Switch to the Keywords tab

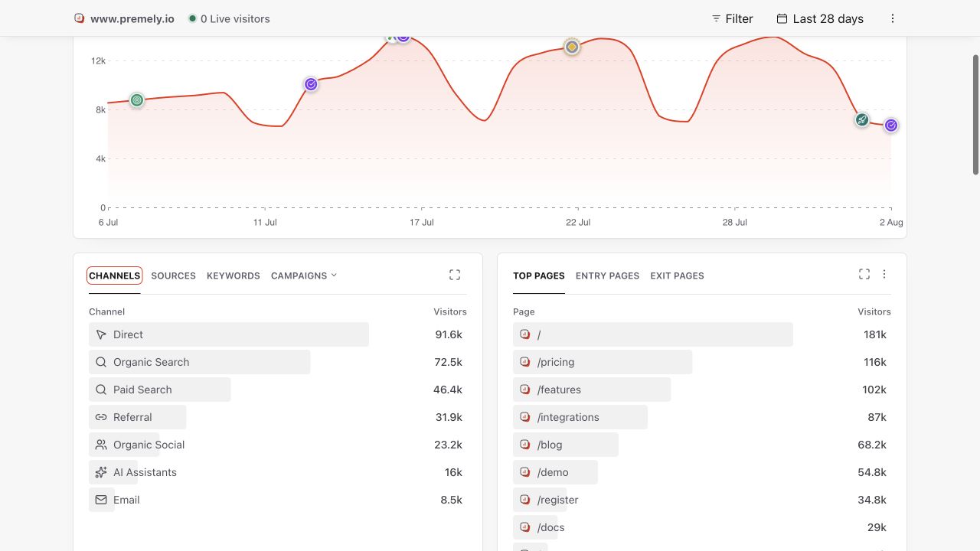pyautogui.click(x=234, y=275)
